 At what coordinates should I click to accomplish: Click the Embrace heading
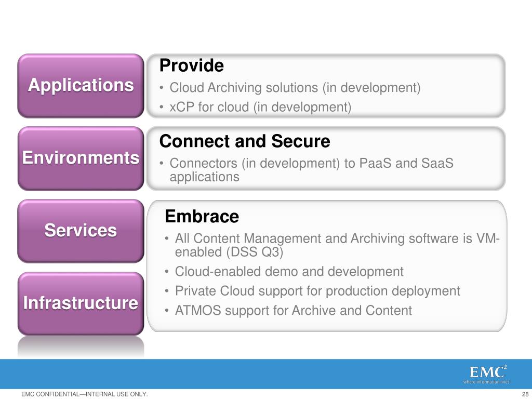(202, 217)
